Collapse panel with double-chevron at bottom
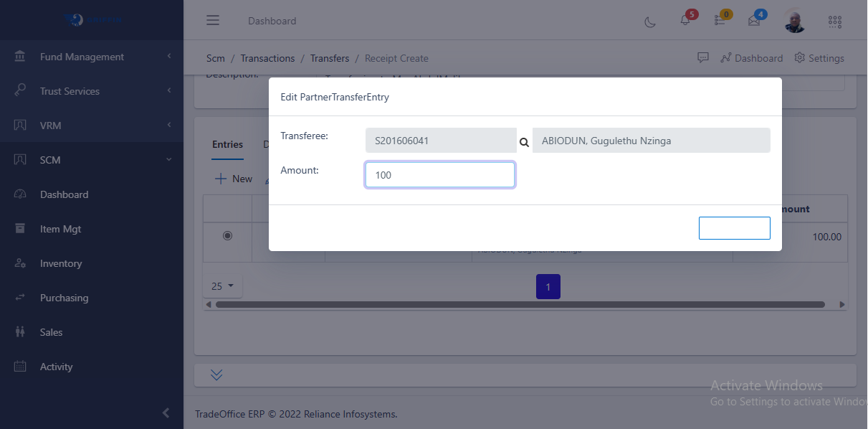The width and height of the screenshot is (868, 429). coord(216,374)
